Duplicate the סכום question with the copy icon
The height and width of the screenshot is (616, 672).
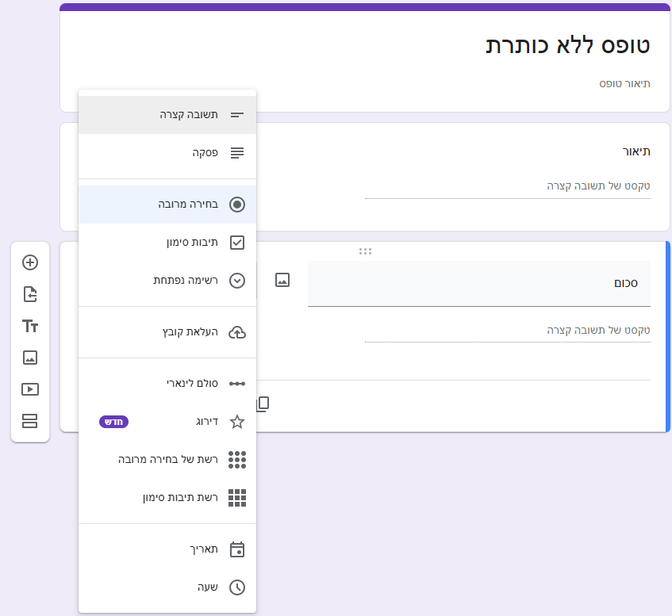click(263, 403)
